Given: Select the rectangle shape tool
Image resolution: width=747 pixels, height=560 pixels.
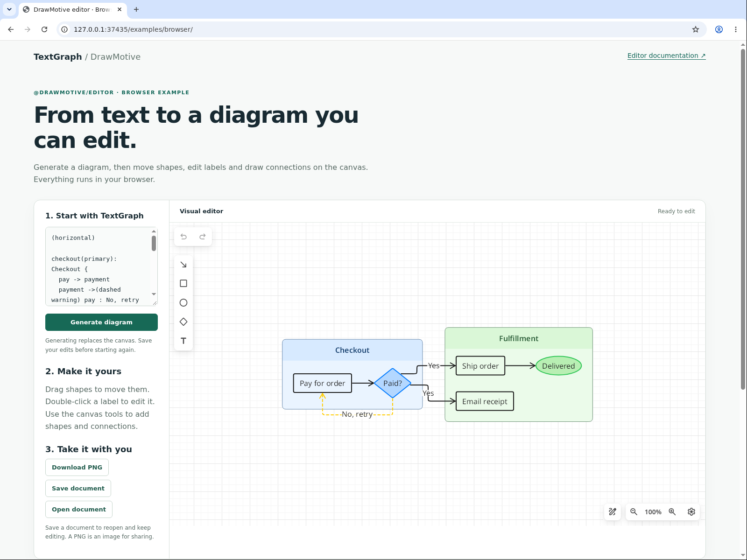Looking at the screenshot, I should point(183,284).
